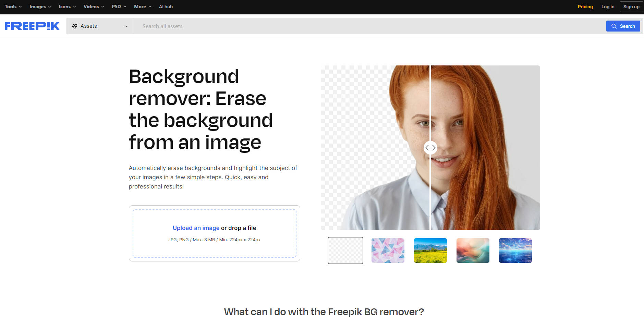The image size is (644, 318).
Task: Click the magnifier icon in the Search button
Action: tap(615, 26)
